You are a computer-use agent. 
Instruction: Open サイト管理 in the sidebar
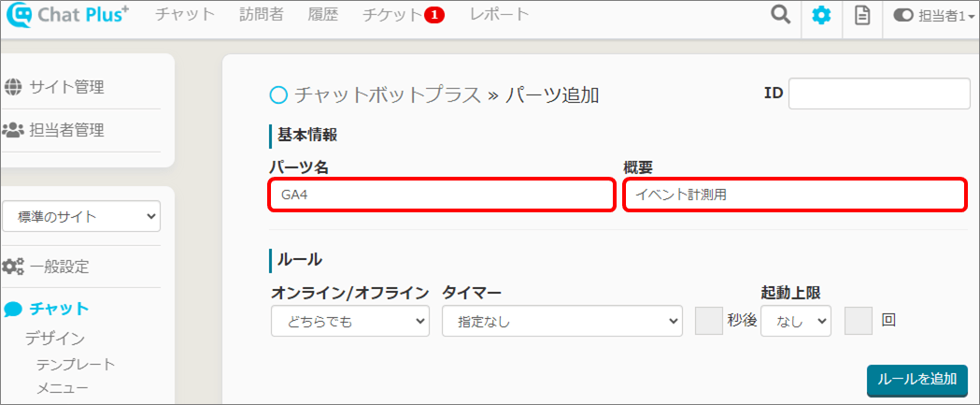pos(66,87)
